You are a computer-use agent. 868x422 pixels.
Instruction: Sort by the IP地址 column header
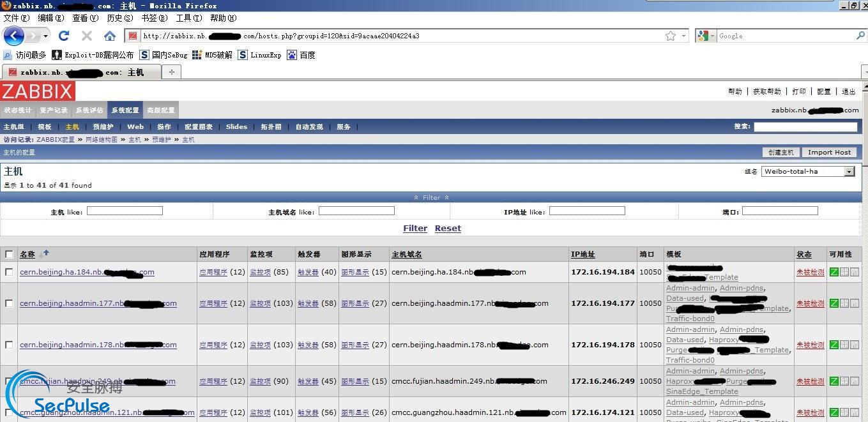tap(582, 254)
